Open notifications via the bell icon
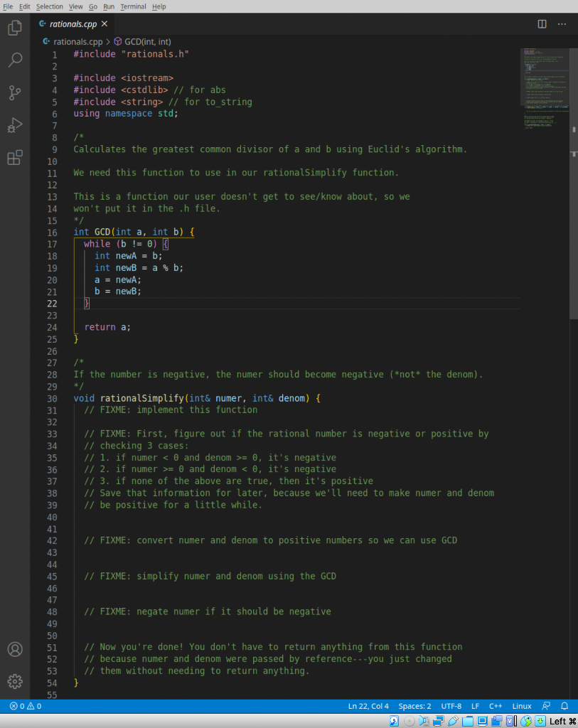 [564, 706]
